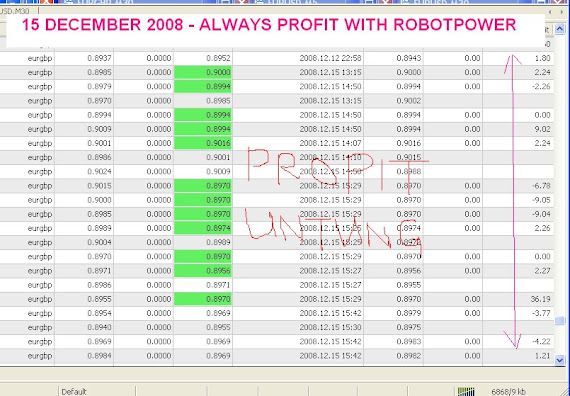Viewport: 570px width, 396px height.
Task: Click the close price 0.9002
Action: click(409, 101)
